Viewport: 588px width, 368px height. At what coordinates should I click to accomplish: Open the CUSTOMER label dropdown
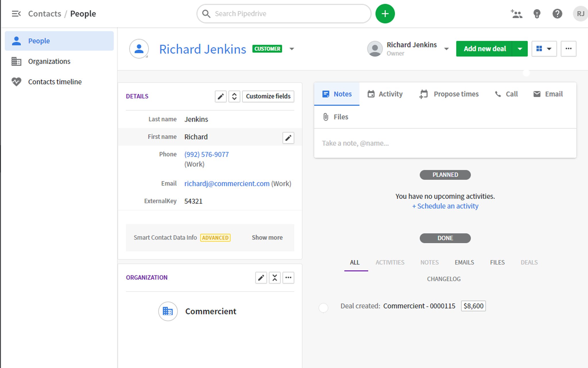tap(292, 49)
